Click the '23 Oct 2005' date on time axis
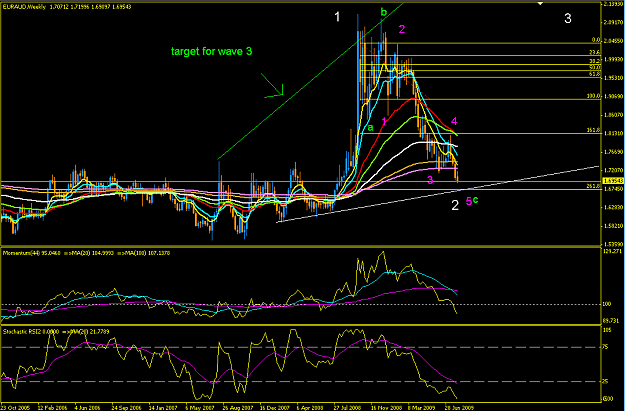The image size is (625, 411). tap(16, 408)
